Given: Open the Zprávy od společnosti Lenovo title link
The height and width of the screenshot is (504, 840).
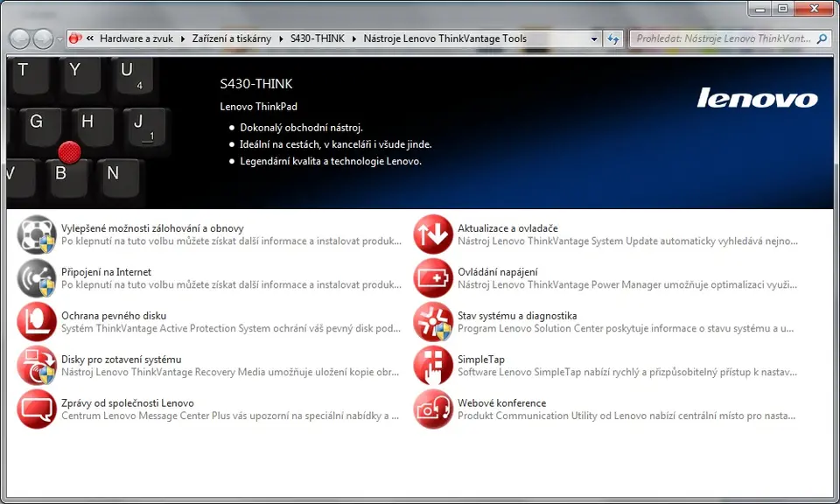Looking at the screenshot, I should pyautogui.click(x=128, y=403).
